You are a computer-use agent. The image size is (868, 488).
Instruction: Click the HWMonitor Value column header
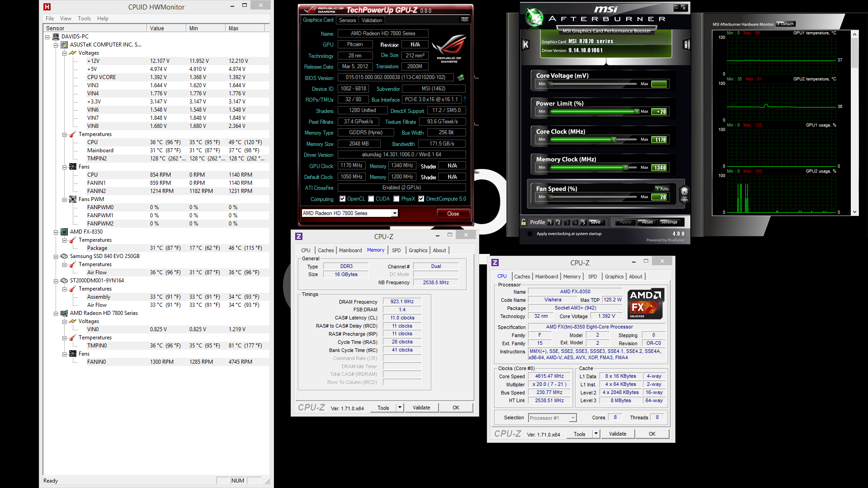point(166,28)
